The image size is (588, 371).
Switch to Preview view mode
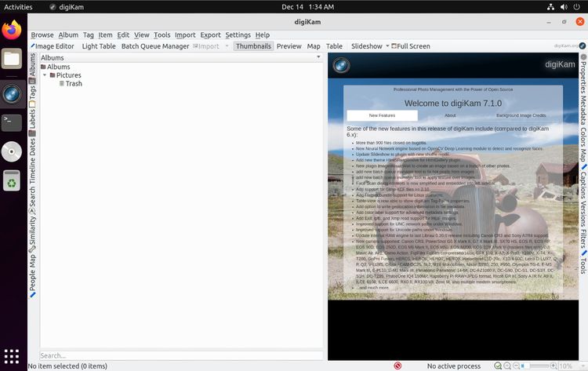point(289,46)
